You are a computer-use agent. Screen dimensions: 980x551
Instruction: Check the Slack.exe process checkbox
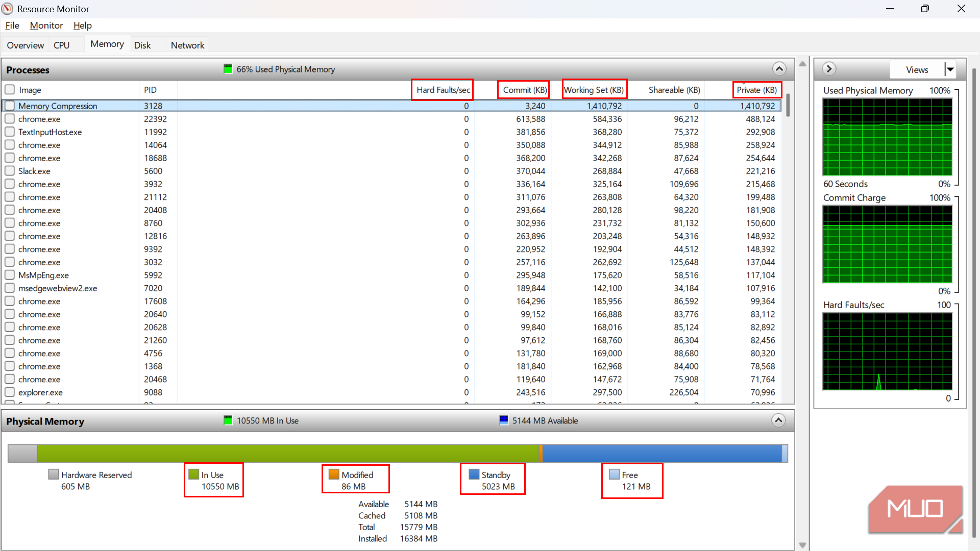(10, 171)
